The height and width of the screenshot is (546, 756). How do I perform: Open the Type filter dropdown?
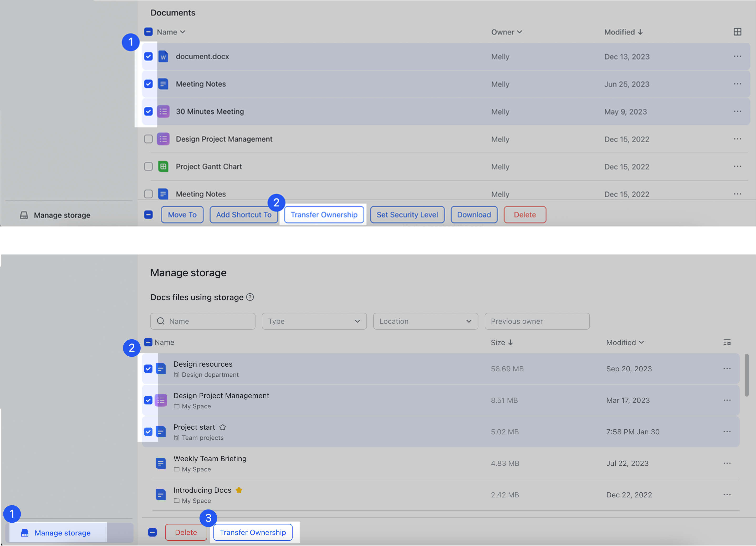[314, 321]
